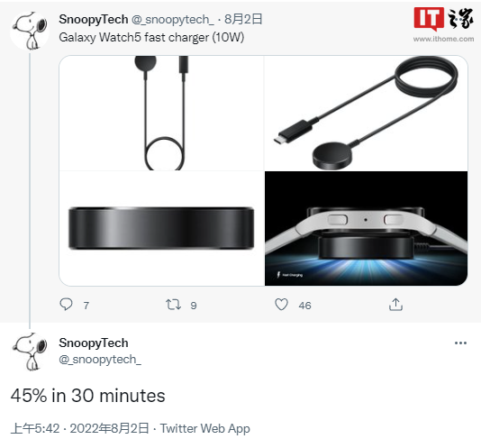Screen dimensions: 481x448
Task: Click the share upload icon
Action: tap(395, 305)
